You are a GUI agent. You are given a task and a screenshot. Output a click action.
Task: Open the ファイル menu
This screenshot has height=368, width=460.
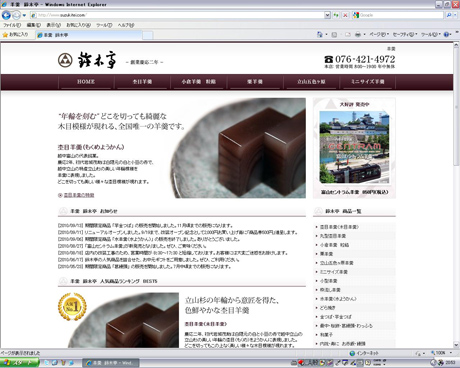pyautogui.click(x=12, y=25)
